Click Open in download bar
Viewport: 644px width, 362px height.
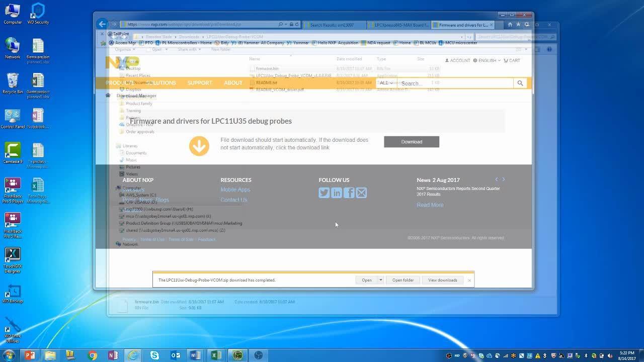(x=367, y=280)
